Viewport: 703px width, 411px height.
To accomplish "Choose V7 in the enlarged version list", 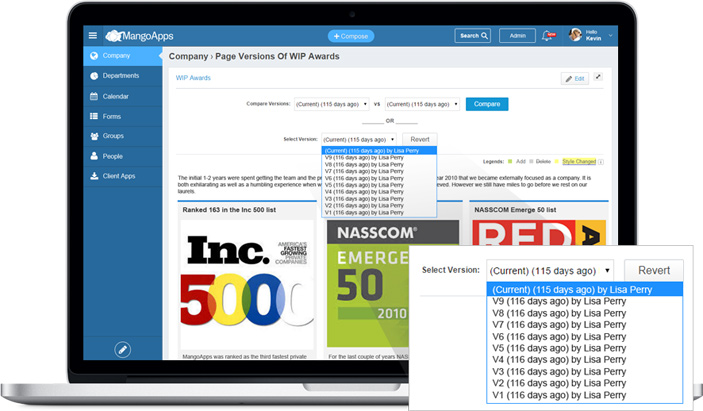I will pyautogui.click(x=585, y=324).
